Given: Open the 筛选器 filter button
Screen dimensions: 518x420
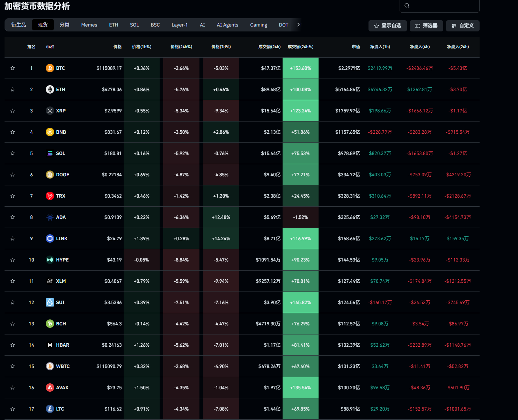Looking at the screenshot, I should tap(426, 26).
